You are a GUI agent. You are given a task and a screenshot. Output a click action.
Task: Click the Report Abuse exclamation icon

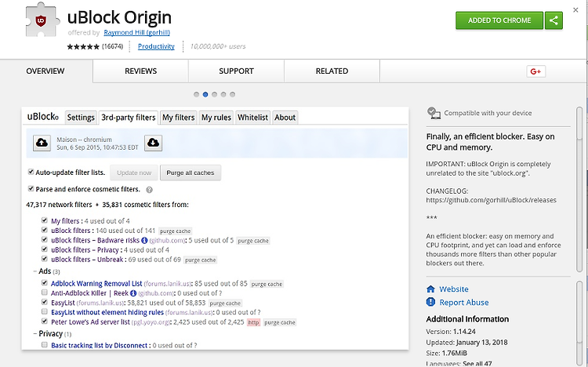tap(430, 302)
